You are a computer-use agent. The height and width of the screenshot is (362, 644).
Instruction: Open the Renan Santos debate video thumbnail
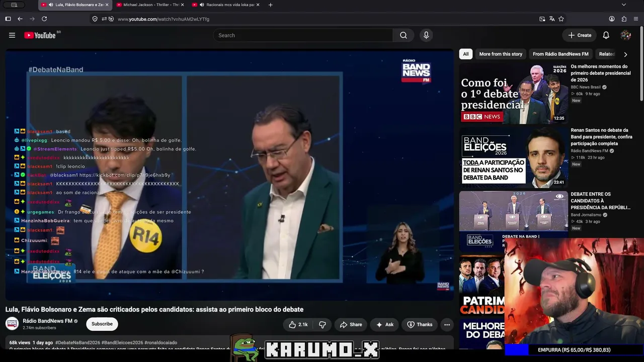(513, 157)
